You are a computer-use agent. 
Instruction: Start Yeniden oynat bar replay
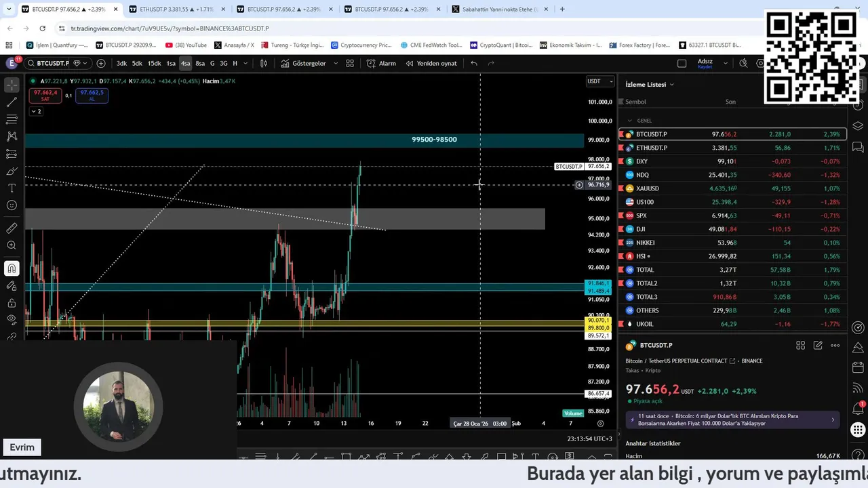click(431, 63)
